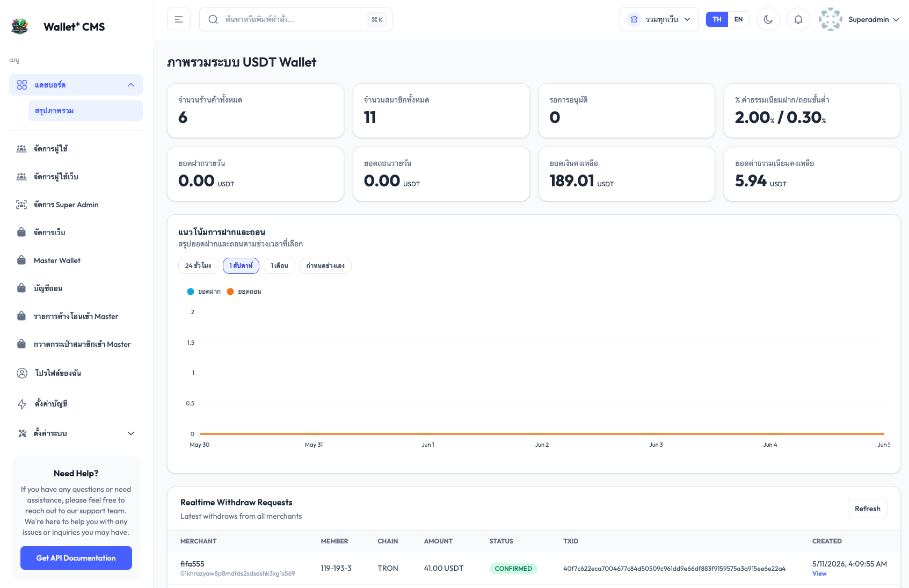Click the search magnifier icon

tap(213, 19)
